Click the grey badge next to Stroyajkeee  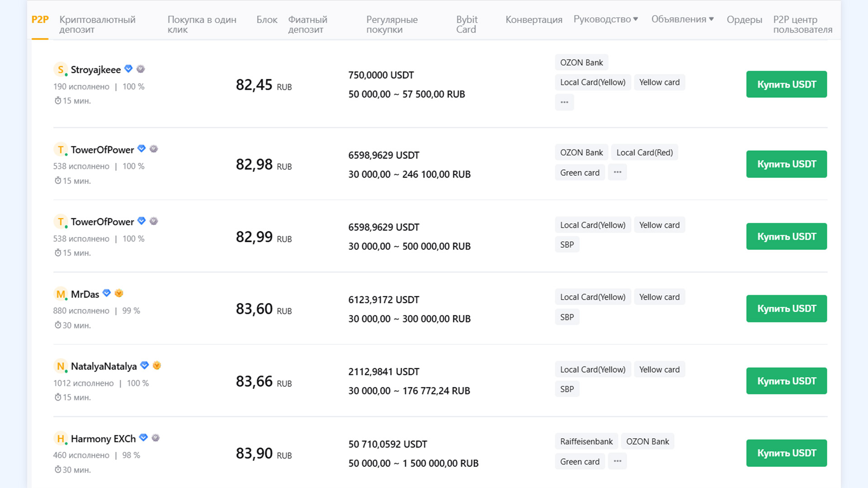coord(141,69)
